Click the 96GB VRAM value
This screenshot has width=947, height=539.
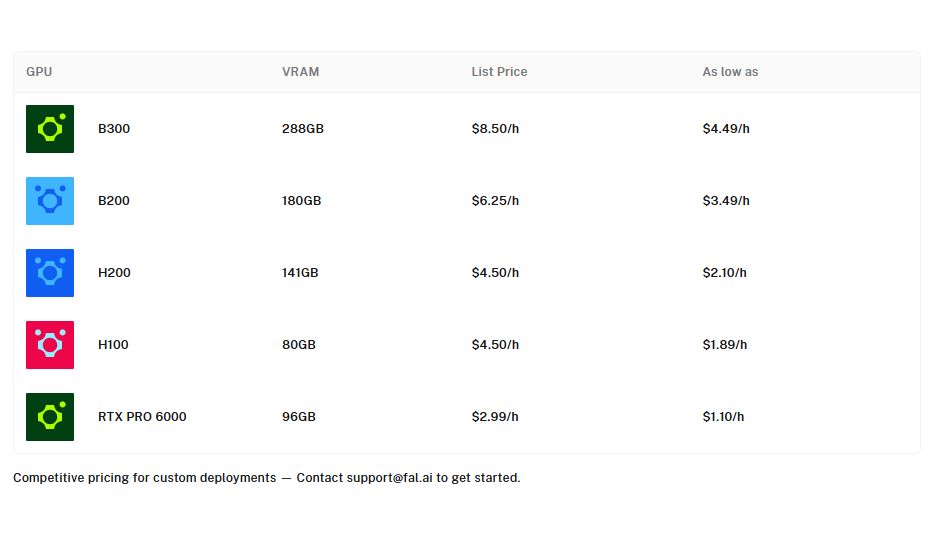point(299,417)
